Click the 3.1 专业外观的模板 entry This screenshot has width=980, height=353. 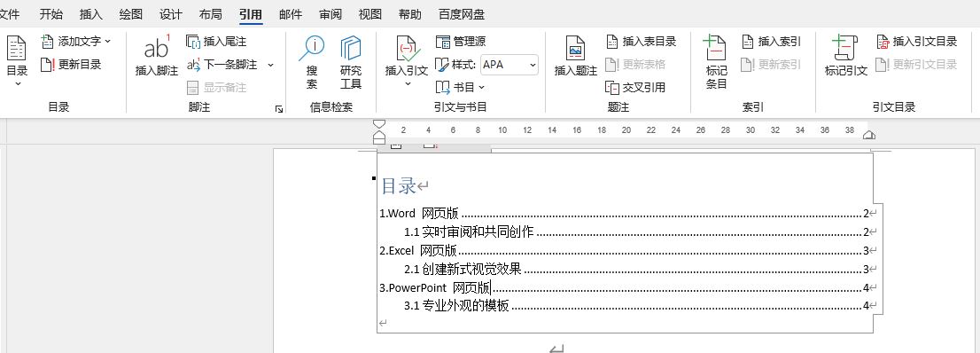pyautogui.click(x=637, y=306)
